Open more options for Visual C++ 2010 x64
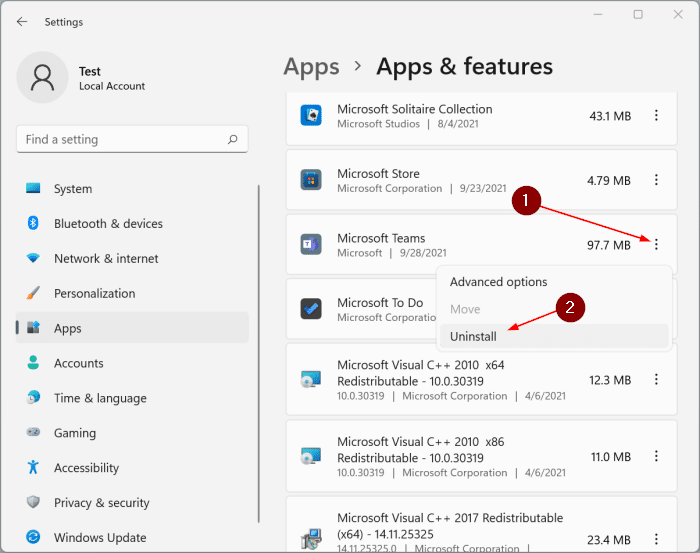 [x=656, y=379]
